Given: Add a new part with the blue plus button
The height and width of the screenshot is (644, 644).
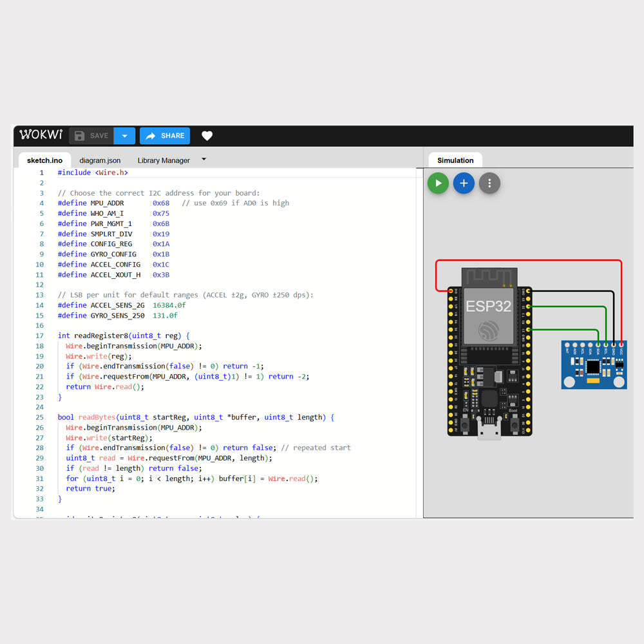Looking at the screenshot, I should (464, 183).
